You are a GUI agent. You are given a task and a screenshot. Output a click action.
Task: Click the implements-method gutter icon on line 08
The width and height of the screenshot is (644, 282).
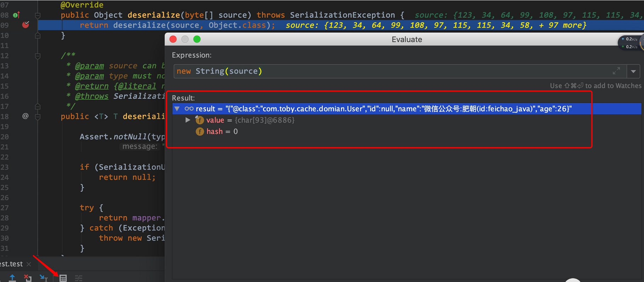[16, 15]
